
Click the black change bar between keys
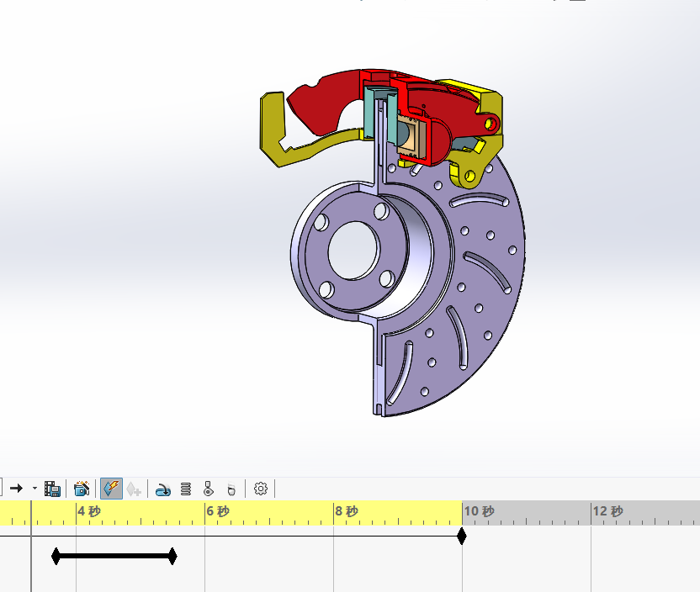114,556
